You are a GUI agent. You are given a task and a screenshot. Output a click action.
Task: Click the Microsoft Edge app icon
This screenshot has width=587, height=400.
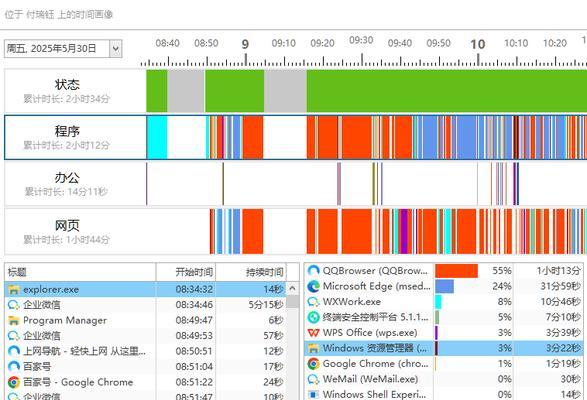313,286
